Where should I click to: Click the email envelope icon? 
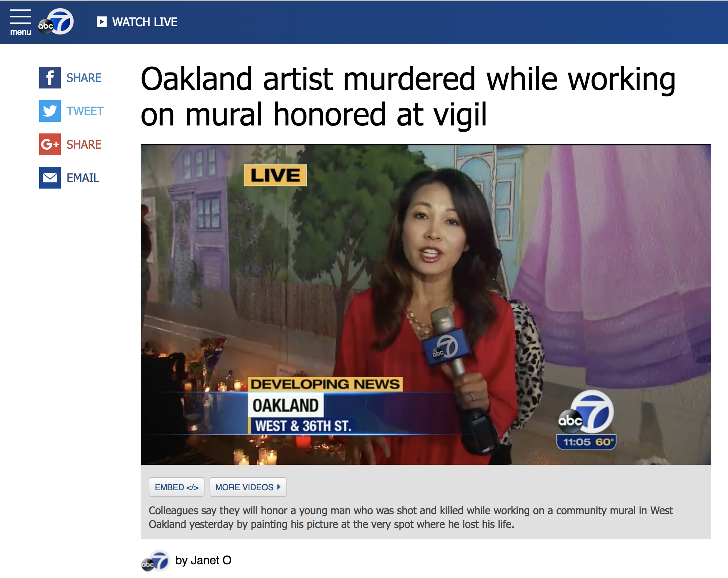[x=50, y=178]
